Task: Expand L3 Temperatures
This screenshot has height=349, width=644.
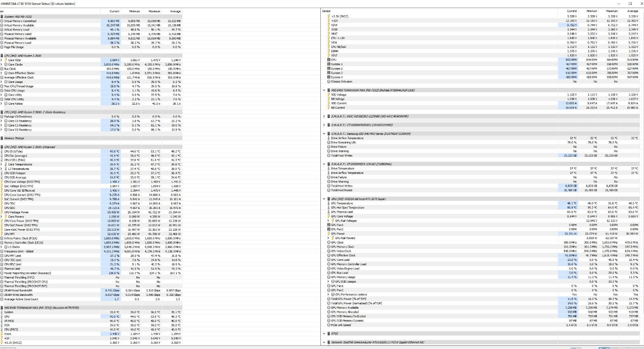Action: point(1,169)
